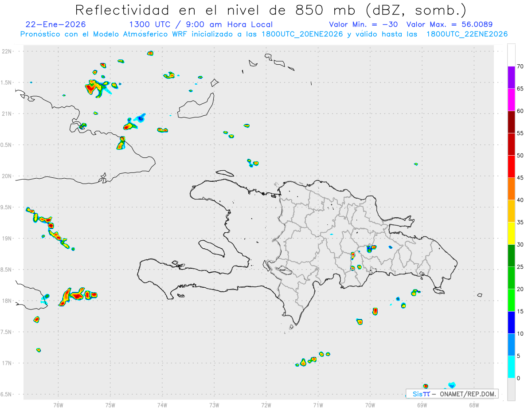This screenshot has width=532, height=411.
Task: Click the '70W' longitude label
Action: [370, 405]
